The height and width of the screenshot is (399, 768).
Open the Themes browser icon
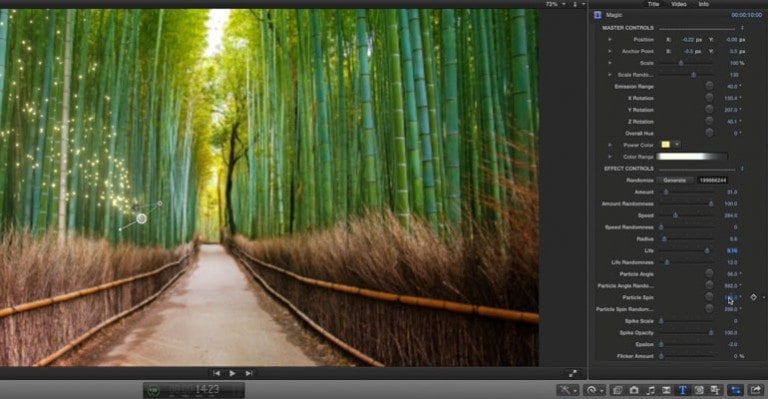[715, 390]
